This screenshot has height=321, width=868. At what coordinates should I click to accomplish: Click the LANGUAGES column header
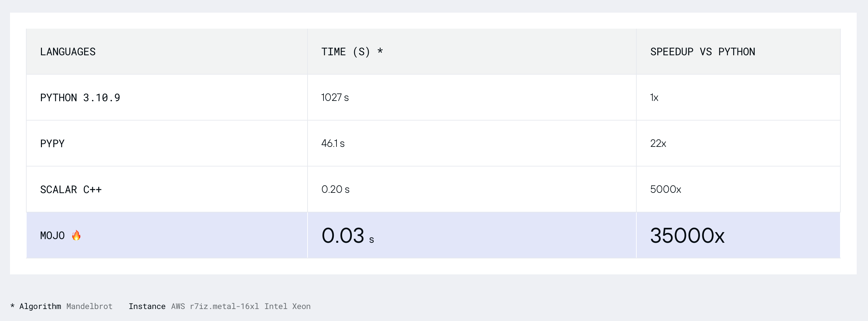tap(68, 52)
